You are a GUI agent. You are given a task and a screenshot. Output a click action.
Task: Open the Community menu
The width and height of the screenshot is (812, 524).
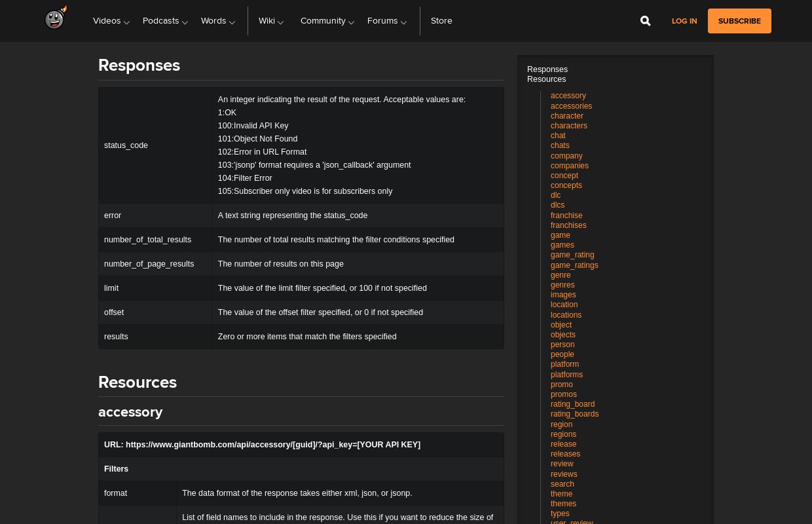[323, 21]
